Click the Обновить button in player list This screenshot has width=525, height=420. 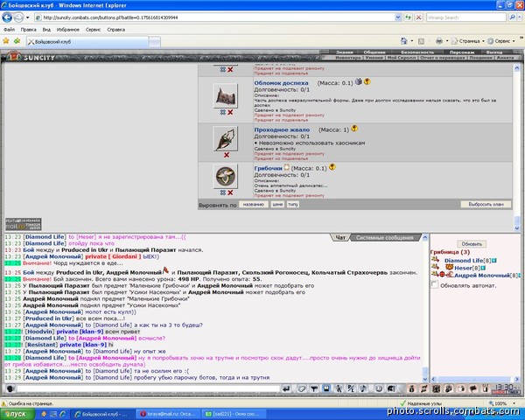tap(471, 244)
